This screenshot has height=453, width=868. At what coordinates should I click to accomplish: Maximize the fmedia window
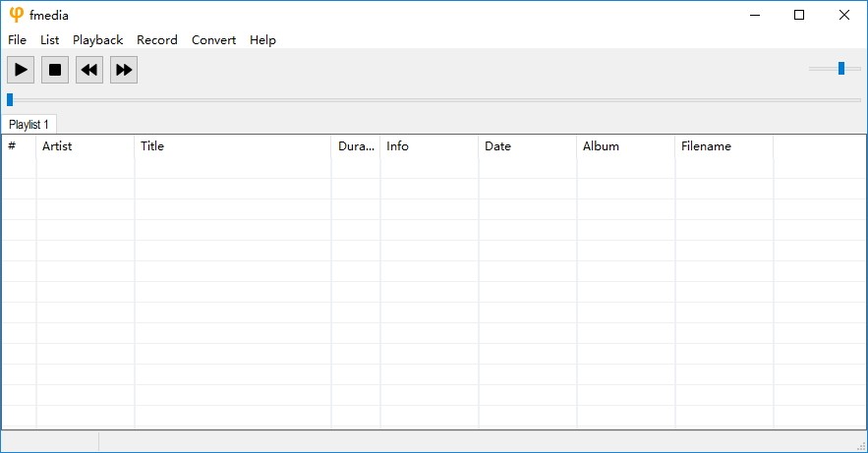click(799, 15)
